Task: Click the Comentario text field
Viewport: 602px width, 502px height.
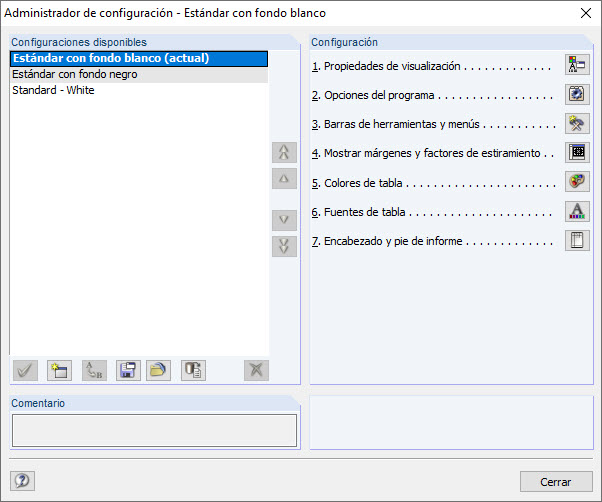Action: click(x=154, y=430)
